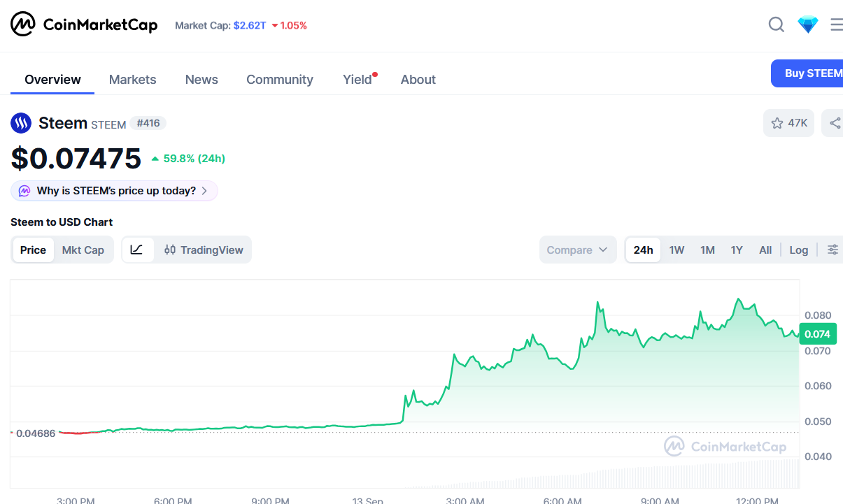Switch to TradingView candlestick chart
The image size is (843, 504).
pos(204,250)
